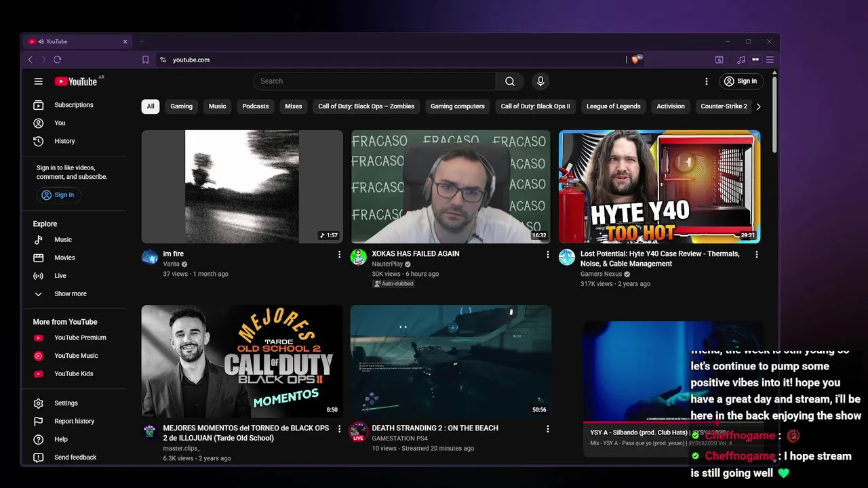Activate voice search microphone

point(540,81)
